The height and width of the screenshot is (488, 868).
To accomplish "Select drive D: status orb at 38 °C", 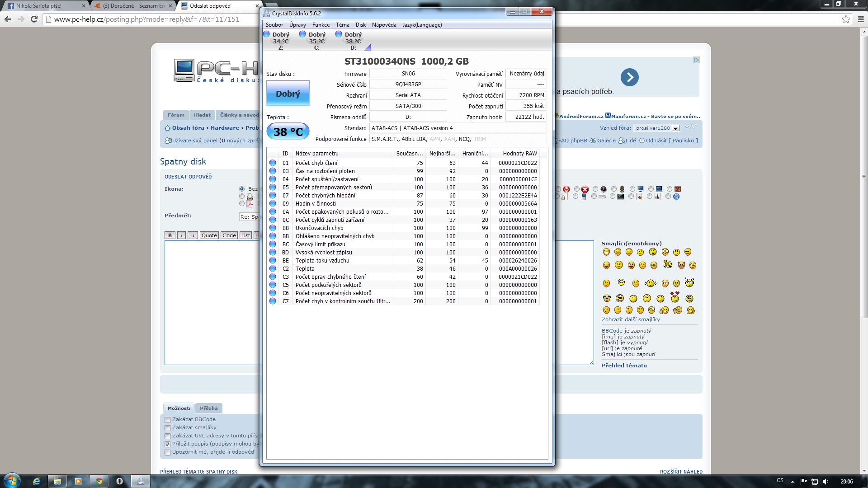I will [x=339, y=34].
